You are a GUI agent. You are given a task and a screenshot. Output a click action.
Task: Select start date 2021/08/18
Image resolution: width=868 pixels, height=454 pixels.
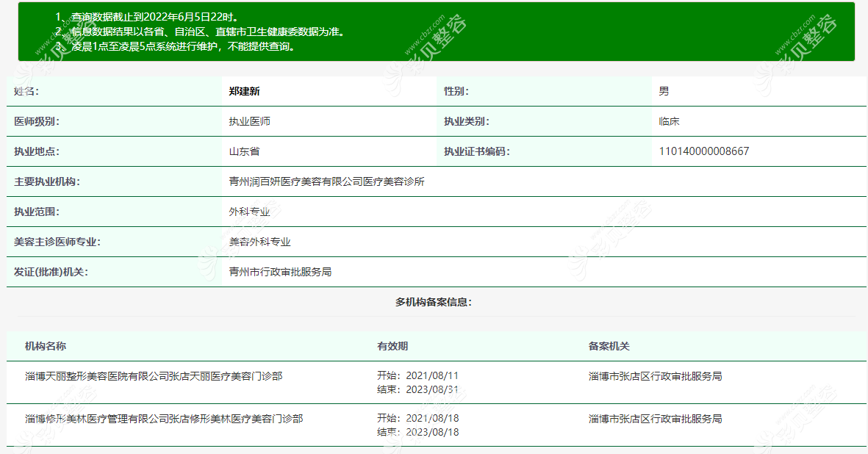click(x=432, y=419)
